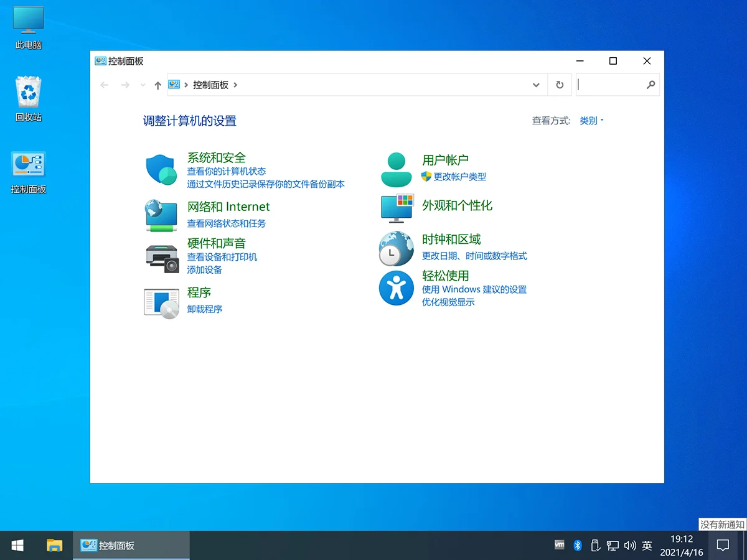This screenshot has height=560, width=747.
Task: Click inside the search input field
Action: (613, 85)
